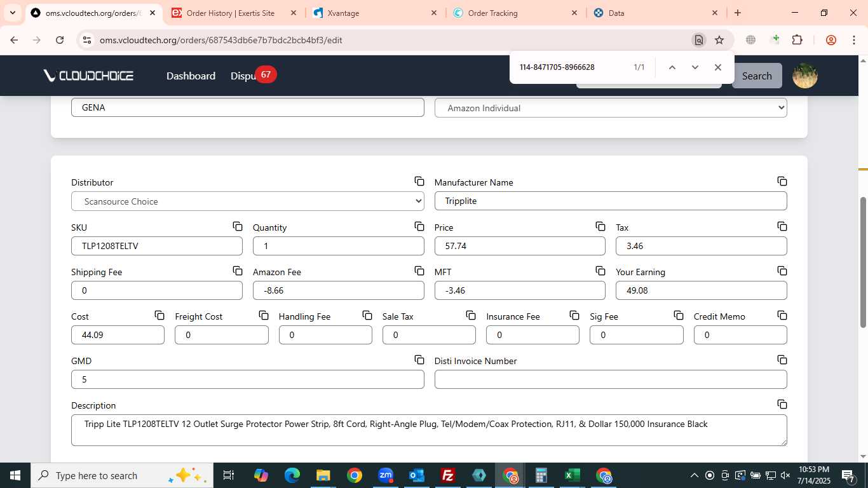Image resolution: width=868 pixels, height=488 pixels.
Task: Close the oms.vcloudtech.org tab
Action: [x=152, y=13]
